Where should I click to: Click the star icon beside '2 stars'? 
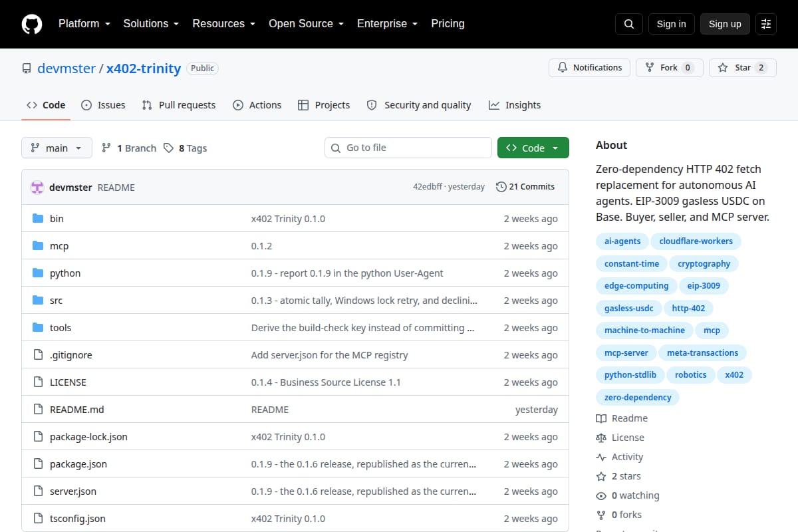[x=601, y=476]
